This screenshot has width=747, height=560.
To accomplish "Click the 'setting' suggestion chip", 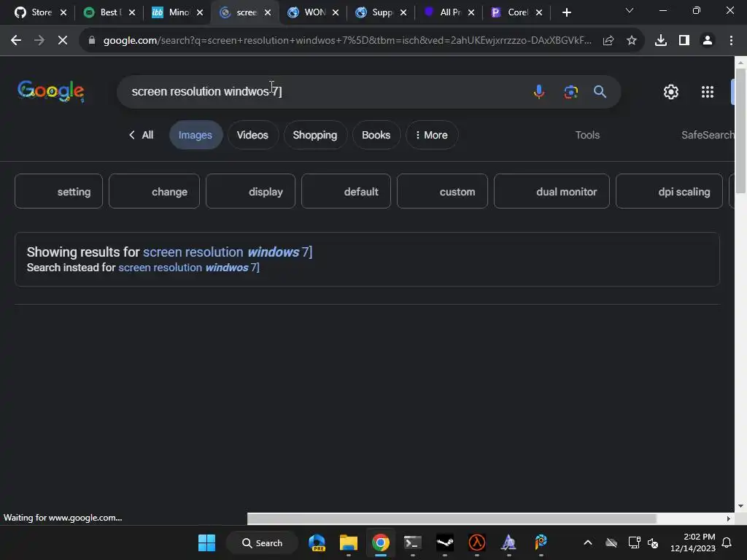I will tap(58, 192).
